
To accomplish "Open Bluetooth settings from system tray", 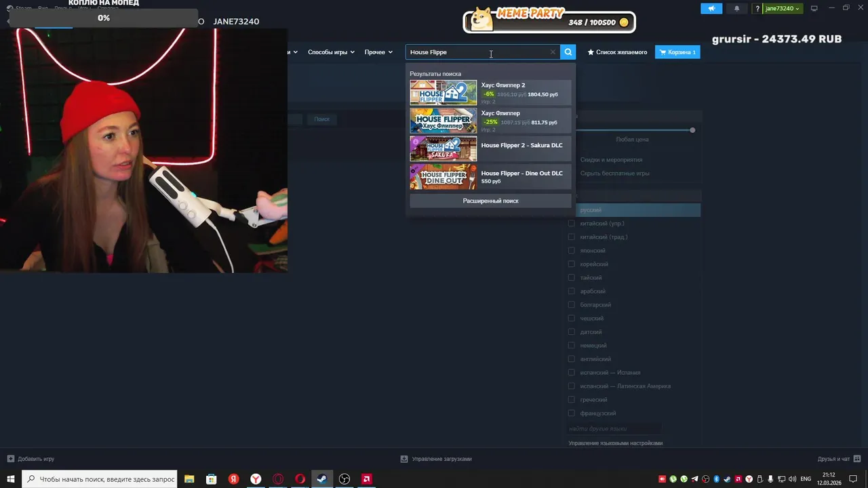I will pyautogui.click(x=716, y=479).
